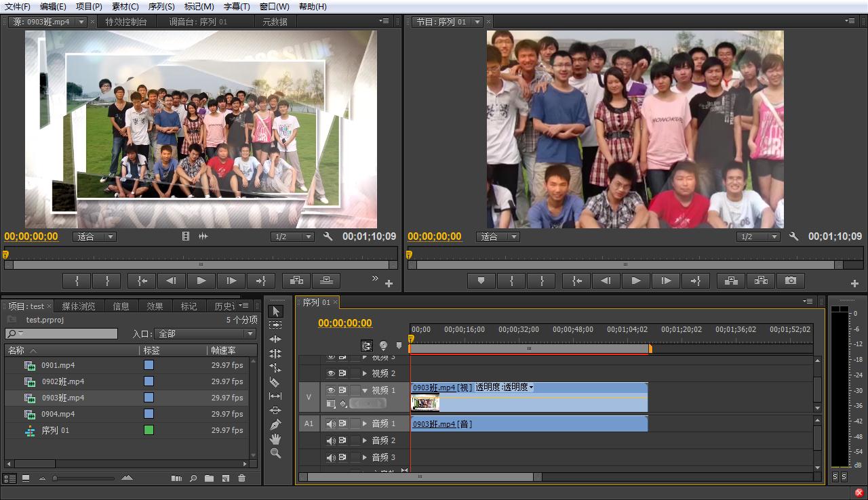
Task: Select the Pen tool in tools panel
Action: [x=275, y=425]
